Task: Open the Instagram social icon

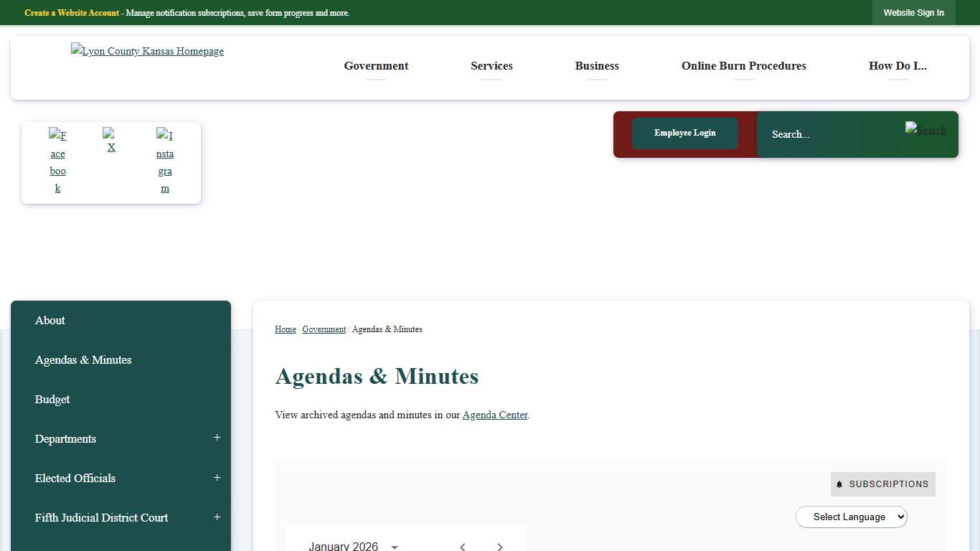Action: click(165, 161)
